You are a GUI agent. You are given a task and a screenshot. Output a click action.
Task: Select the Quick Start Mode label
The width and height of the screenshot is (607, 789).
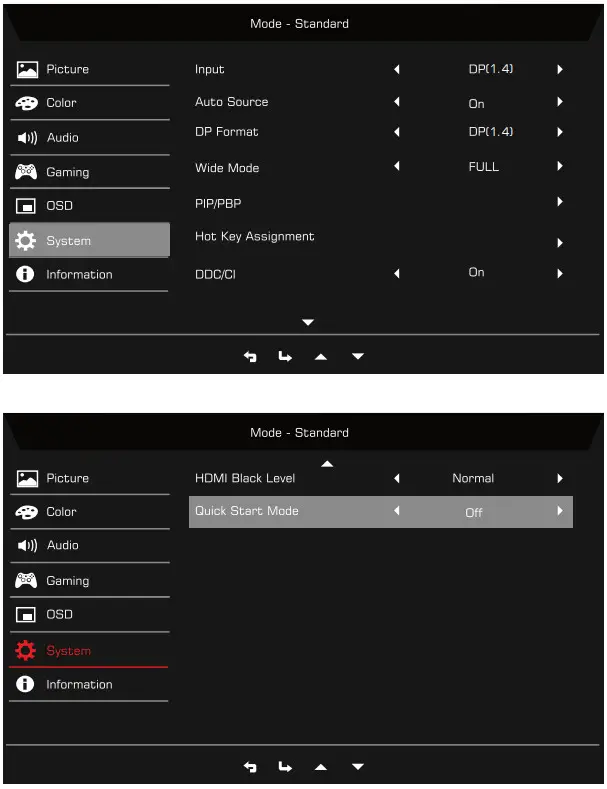click(247, 511)
